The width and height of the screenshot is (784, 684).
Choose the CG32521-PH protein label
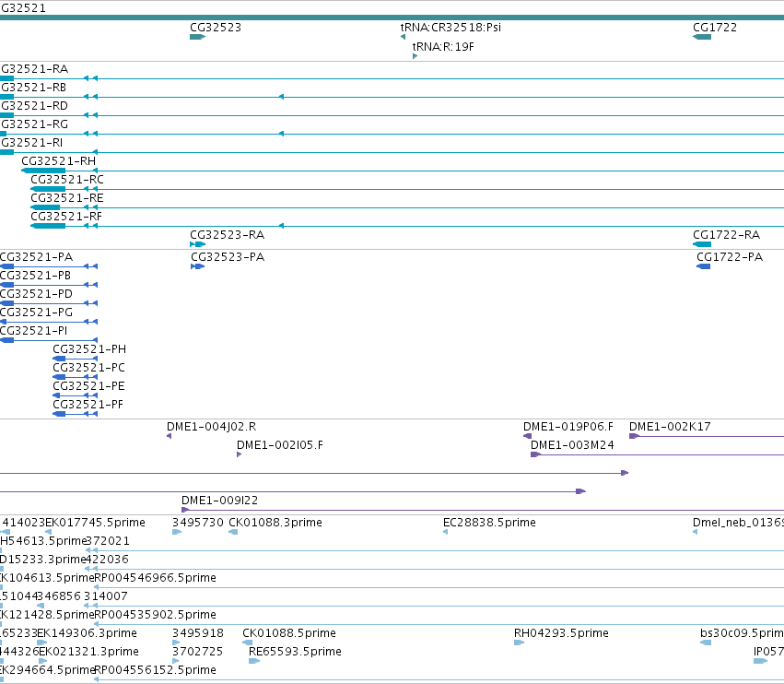(89, 349)
